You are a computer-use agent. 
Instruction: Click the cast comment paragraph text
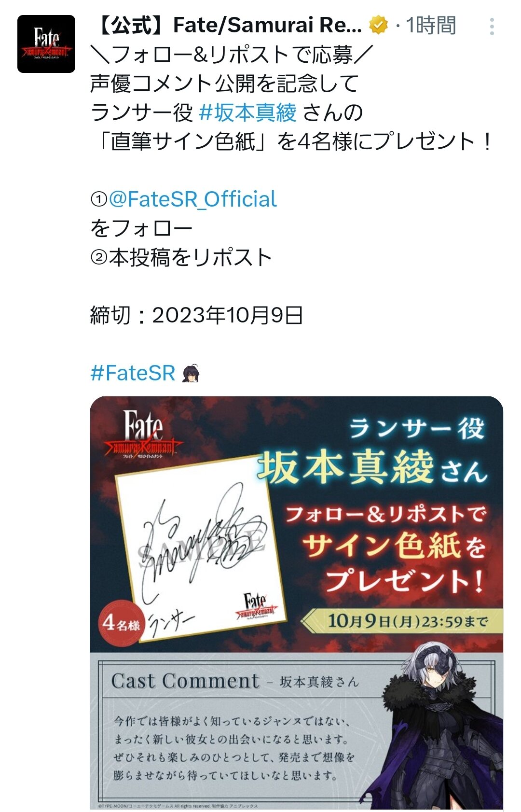pos(234,749)
